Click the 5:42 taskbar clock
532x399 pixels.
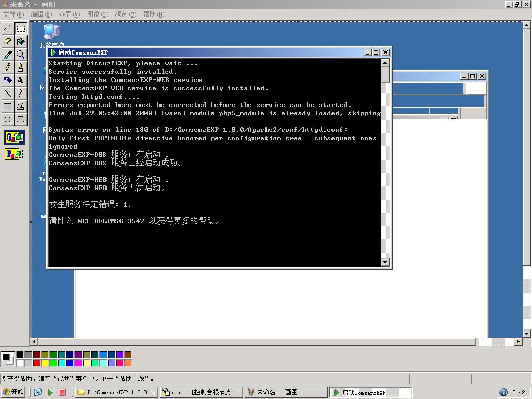pyautogui.click(x=519, y=392)
